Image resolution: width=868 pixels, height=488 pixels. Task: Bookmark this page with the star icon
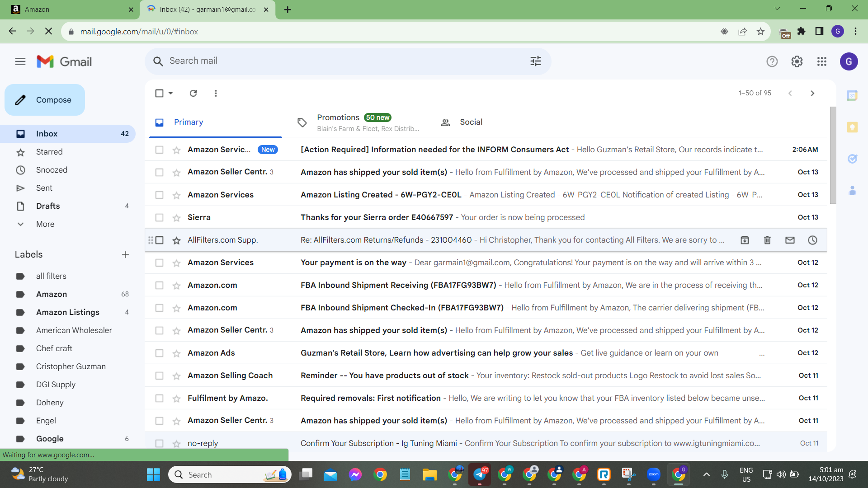point(760,31)
